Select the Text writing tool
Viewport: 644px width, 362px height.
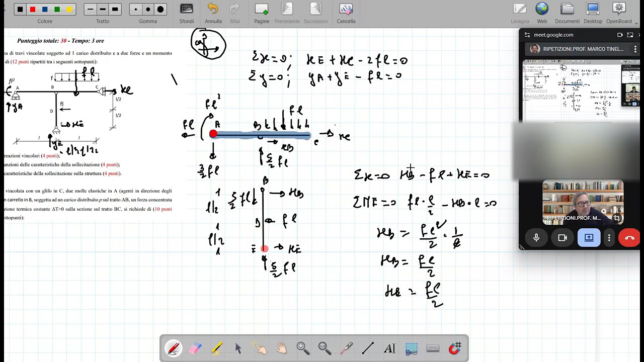pos(389,348)
